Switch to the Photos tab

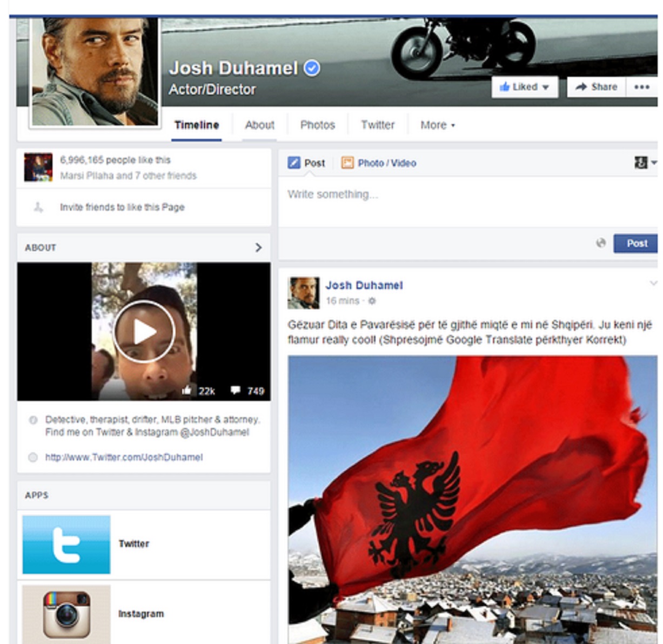(317, 125)
